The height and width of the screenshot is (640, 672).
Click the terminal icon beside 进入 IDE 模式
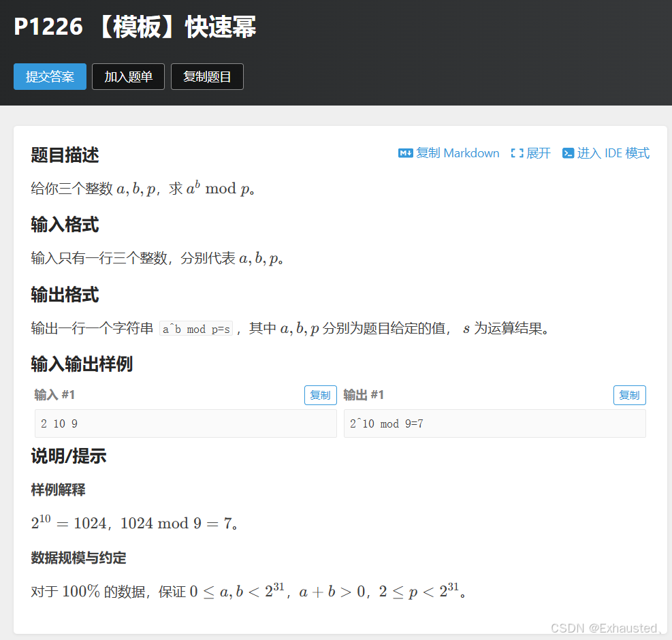click(x=568, y=153)
